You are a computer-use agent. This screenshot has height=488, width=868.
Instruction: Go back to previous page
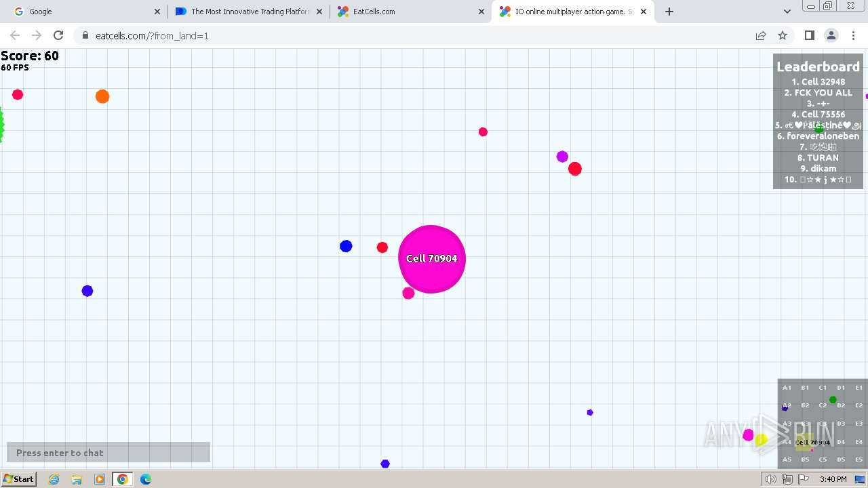(15, 35)
